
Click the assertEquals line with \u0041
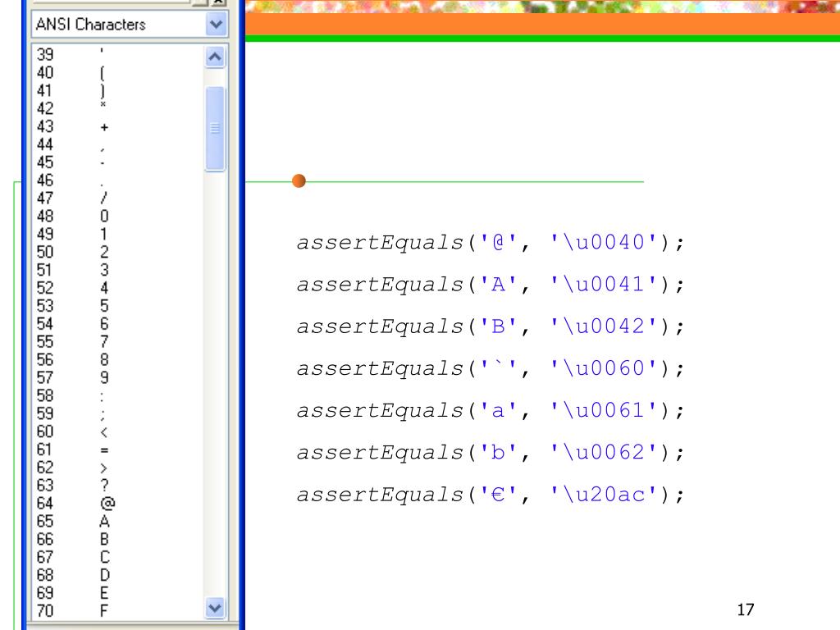click(x=491, y=285)
